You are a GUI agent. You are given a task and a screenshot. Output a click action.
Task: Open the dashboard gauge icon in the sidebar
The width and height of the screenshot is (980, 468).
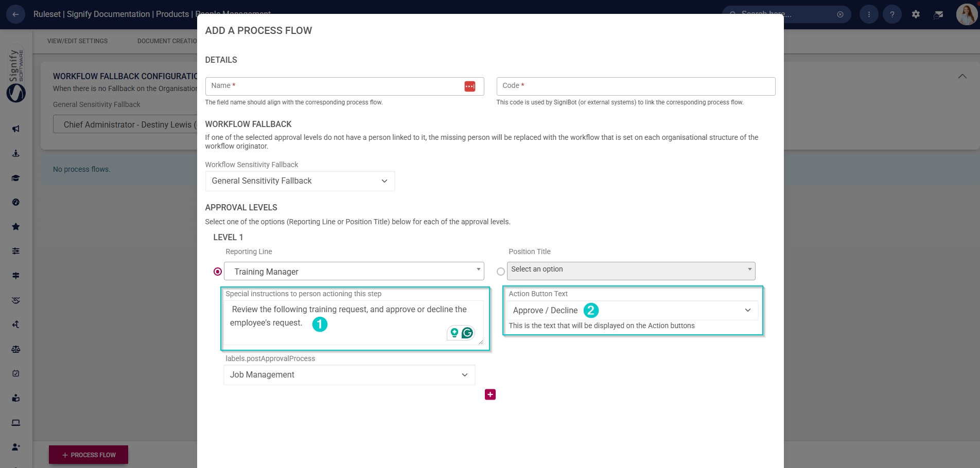pyautogui.click(x=16, y=202)
